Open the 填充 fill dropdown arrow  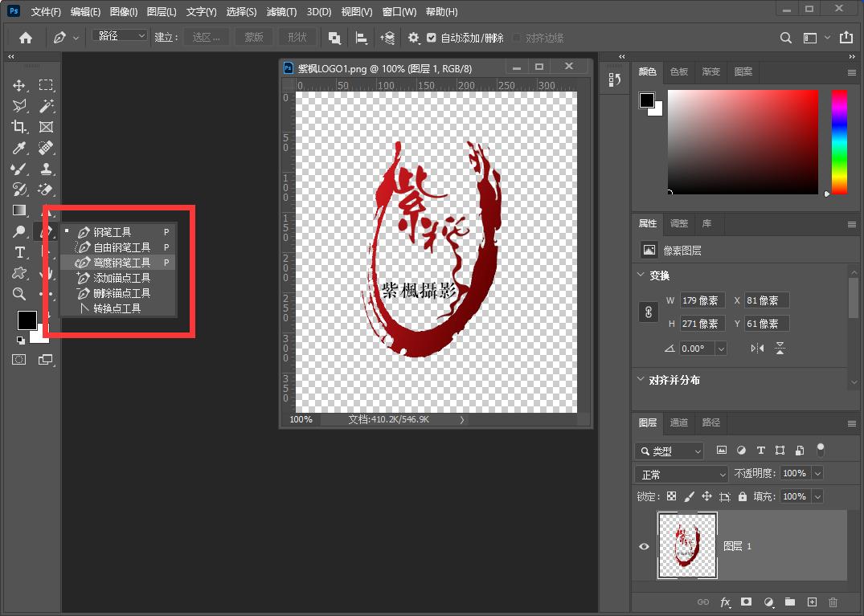817,496
